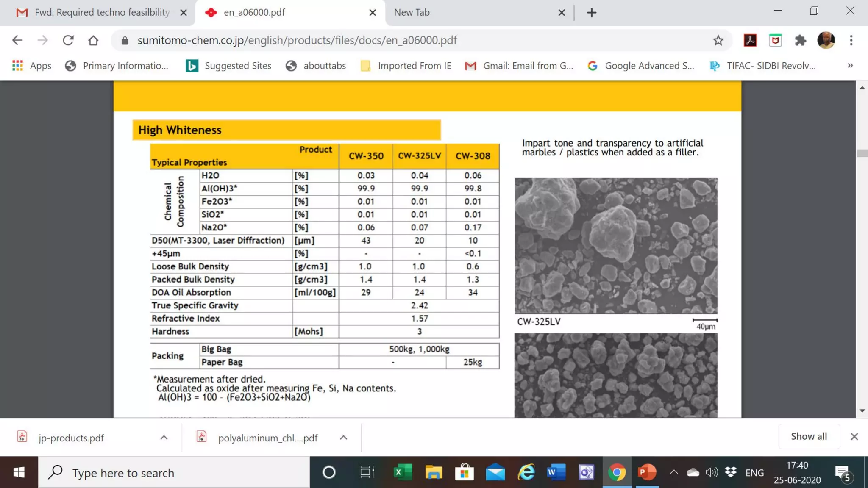
Task: Show hidden system tray icons
Action: 674,472
